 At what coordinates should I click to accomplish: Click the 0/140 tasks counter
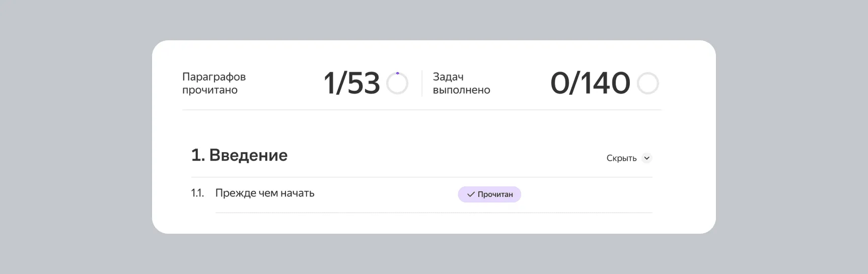coord(590,83)
